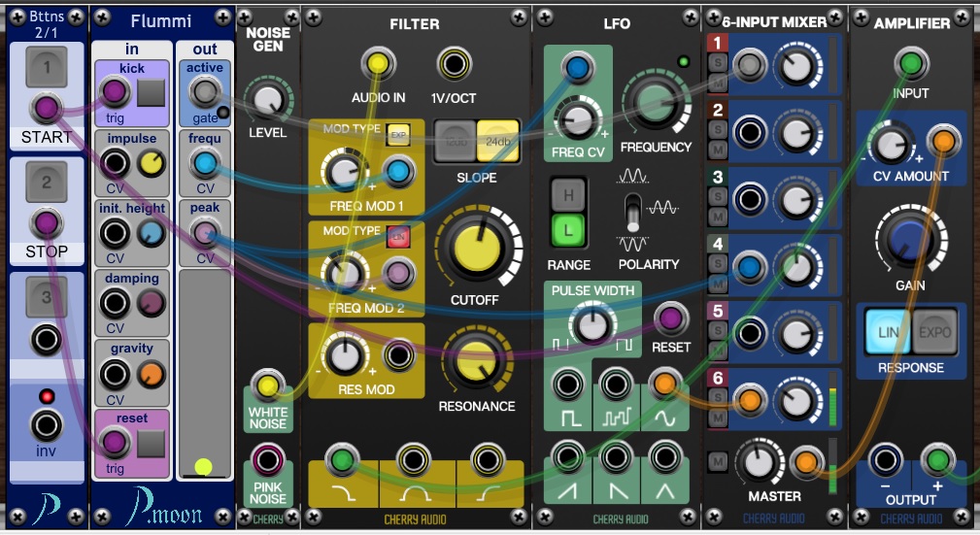
Task: Select EXPO amplifier response
Action: pos(934,331)
